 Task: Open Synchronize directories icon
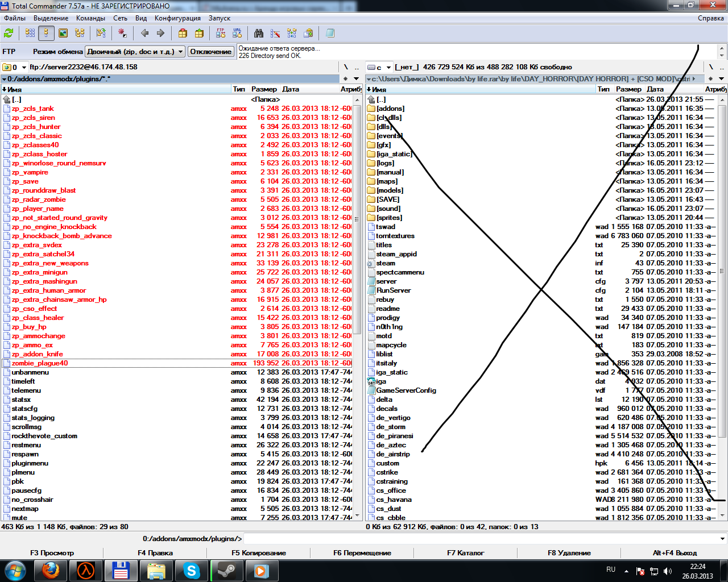point(292,33)
